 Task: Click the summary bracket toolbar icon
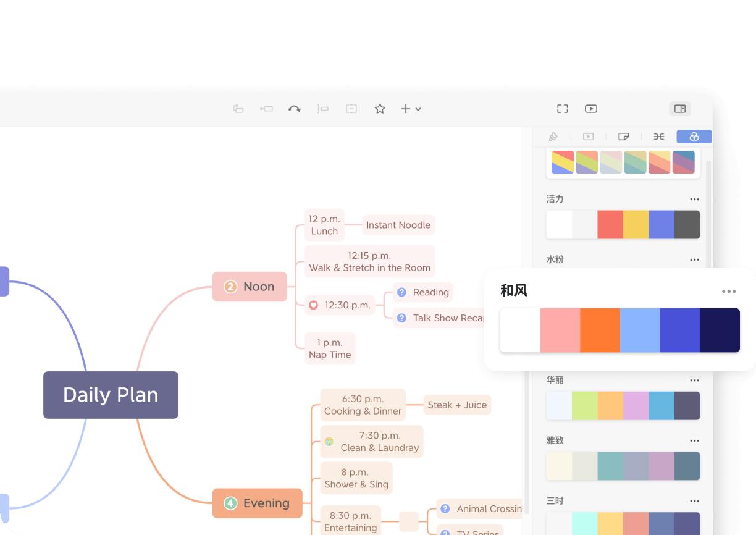(x=322, y=109)
